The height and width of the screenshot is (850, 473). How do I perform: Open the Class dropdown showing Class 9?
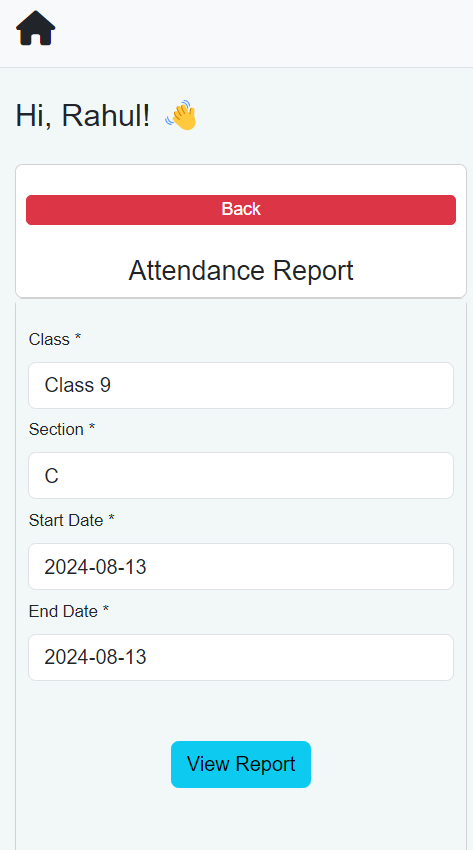click(x=241, y=385)
